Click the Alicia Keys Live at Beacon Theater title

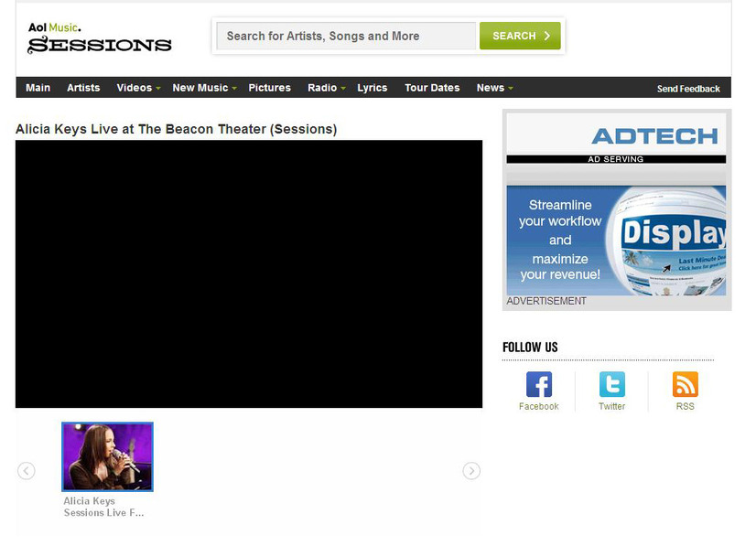click(177, 129)
